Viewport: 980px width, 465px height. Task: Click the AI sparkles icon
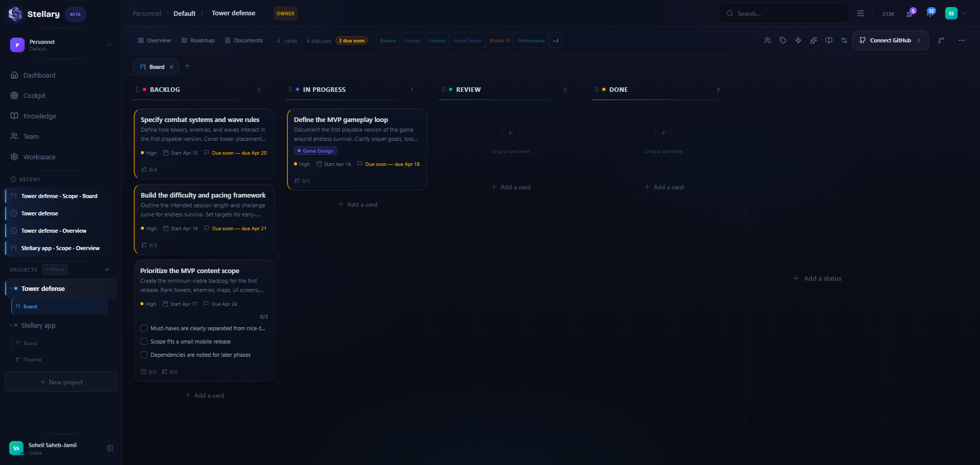click(814, 40)
